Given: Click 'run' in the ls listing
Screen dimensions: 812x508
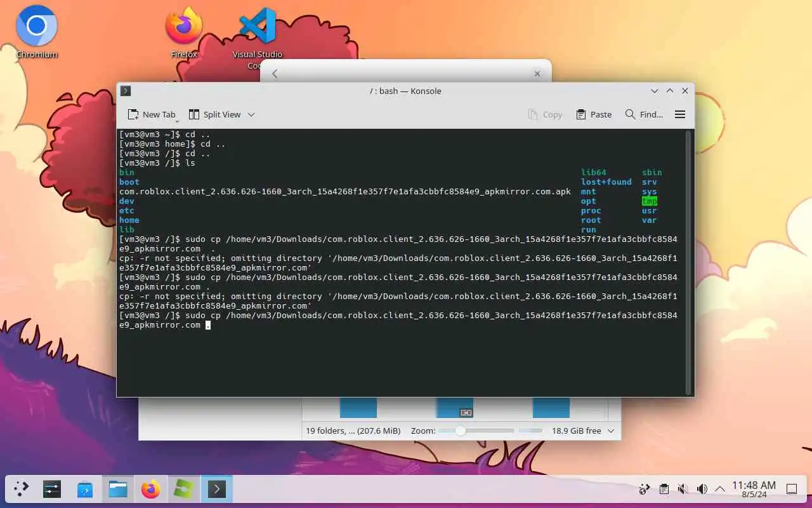Looking at the screenshot, I should (x=588, y=230).
